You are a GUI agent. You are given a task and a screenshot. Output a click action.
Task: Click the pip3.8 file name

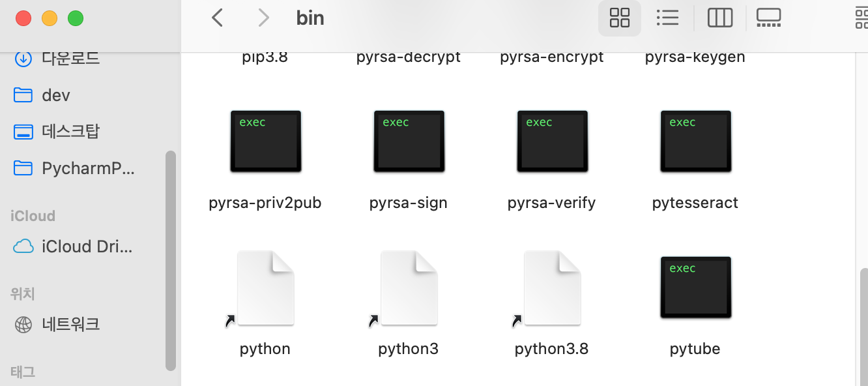click(265, 57)
